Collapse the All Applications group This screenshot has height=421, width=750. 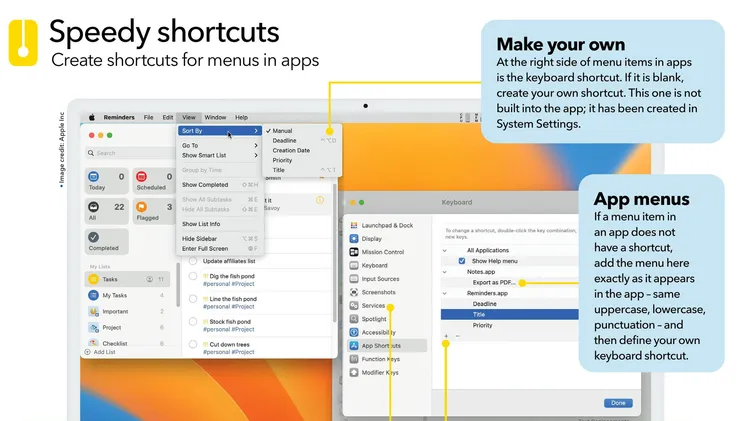click(x=444, y=251)
